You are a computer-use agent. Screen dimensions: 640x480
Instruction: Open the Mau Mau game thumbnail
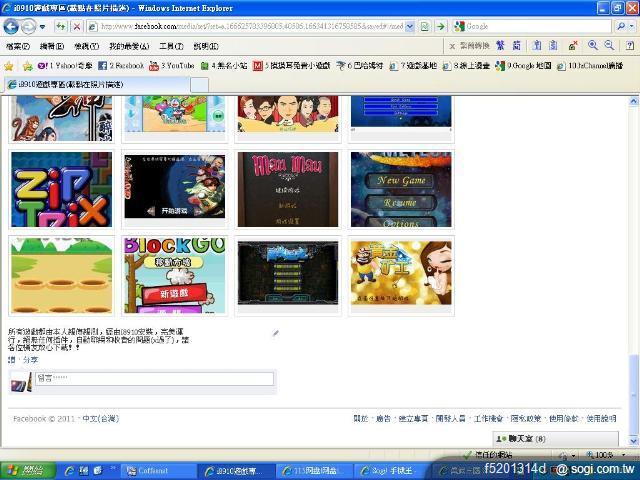tap(288, 189)
